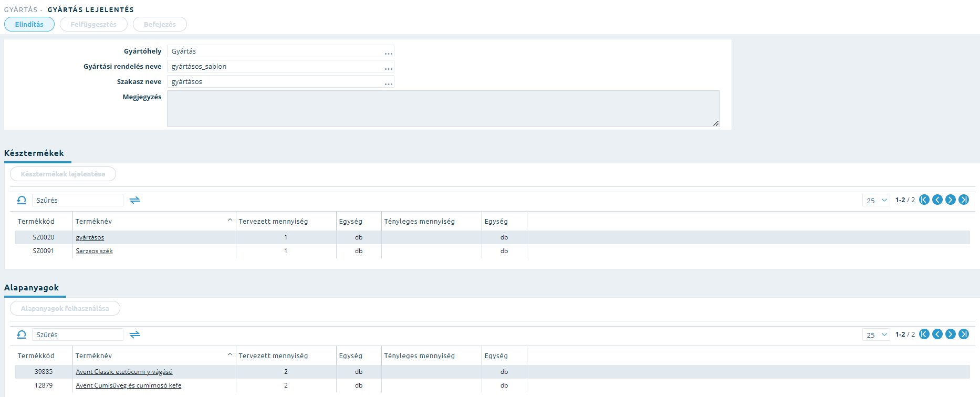Select the Késztermékek tab
980x397 pixels.
pos(34,153)
